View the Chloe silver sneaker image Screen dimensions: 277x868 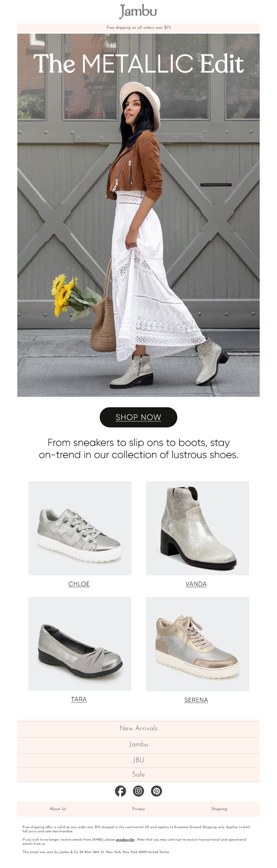(80, 528)
